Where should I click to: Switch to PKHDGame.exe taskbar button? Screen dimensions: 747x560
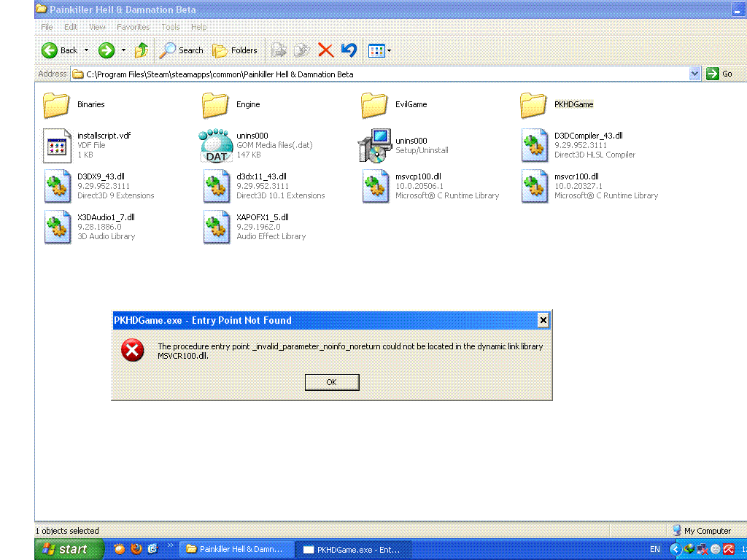[x=352, y=550]
